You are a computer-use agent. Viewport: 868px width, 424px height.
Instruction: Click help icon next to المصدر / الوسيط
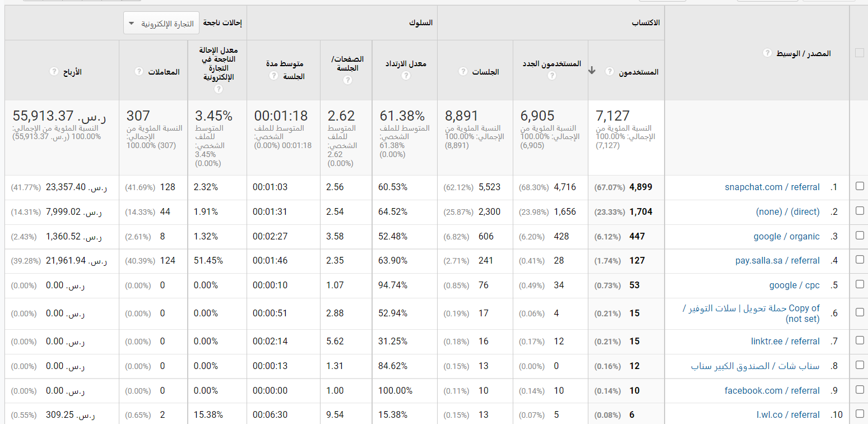(x=767, y=53)
